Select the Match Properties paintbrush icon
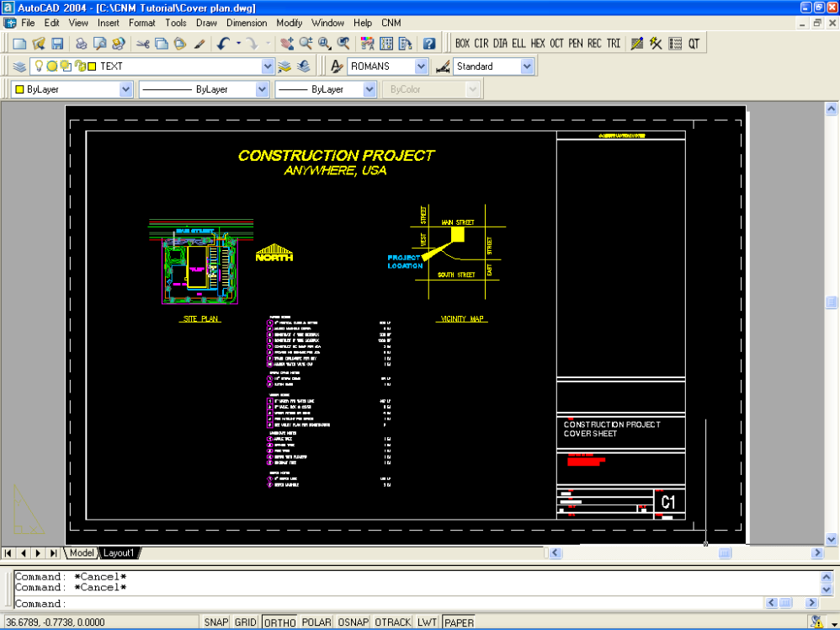 click(199, 43)
